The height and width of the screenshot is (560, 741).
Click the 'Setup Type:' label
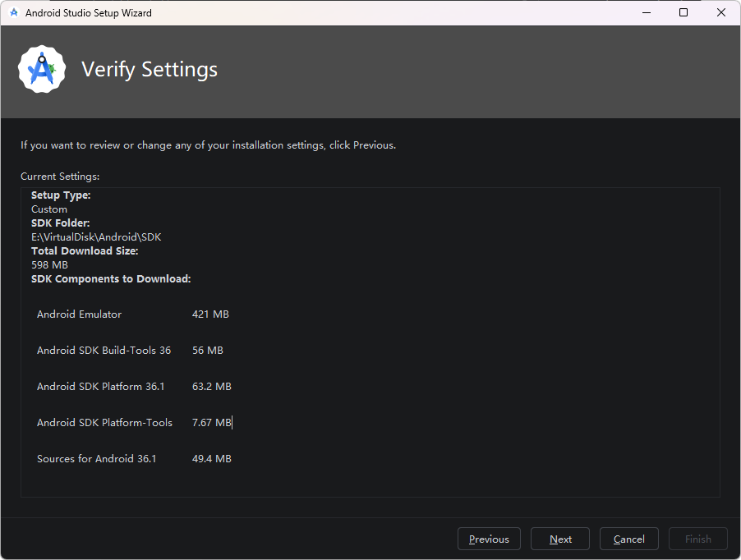[x=61, y=195]
